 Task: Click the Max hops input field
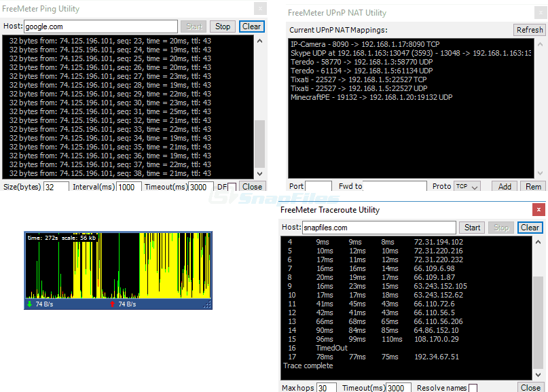pos(327,388)
